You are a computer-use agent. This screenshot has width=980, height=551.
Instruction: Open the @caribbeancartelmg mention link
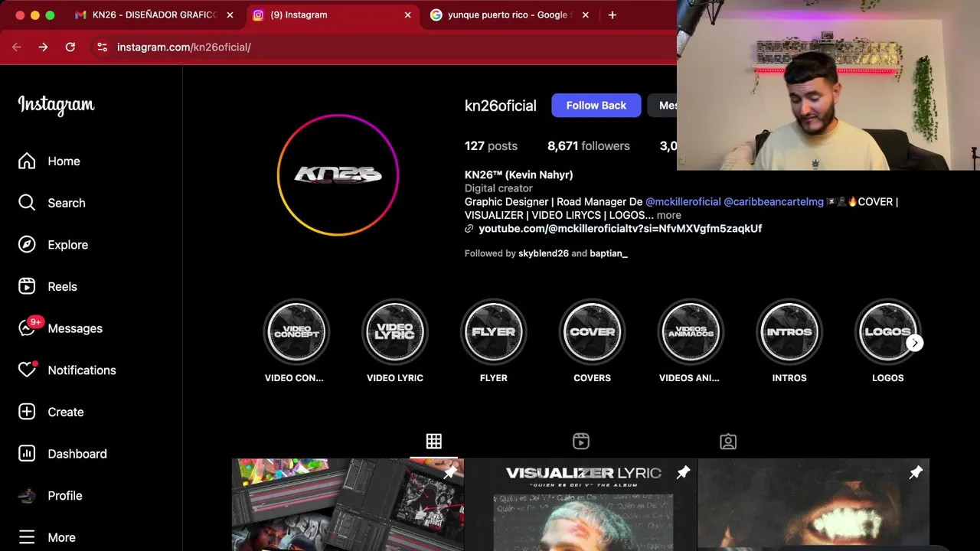point(773,202)
